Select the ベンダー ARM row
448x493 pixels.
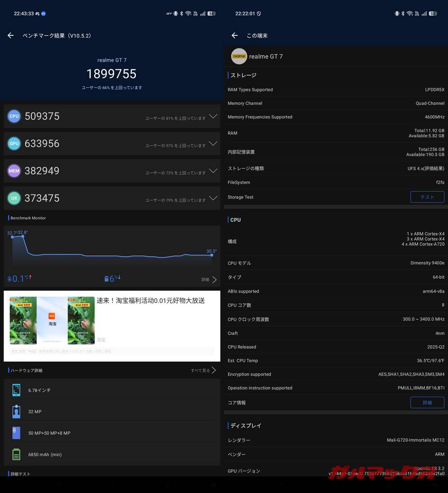336,454
